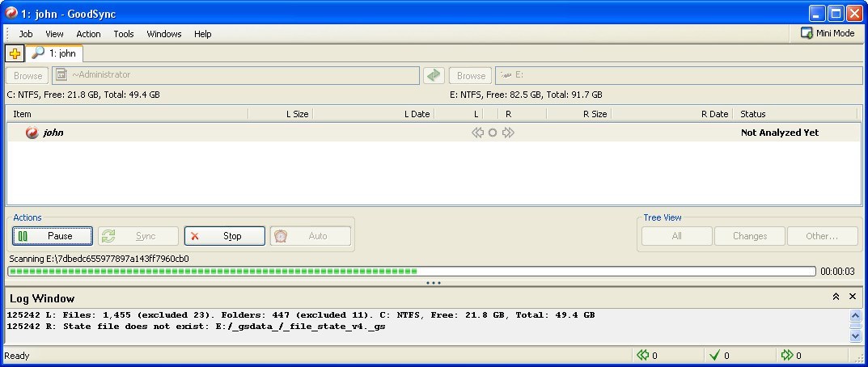Click the E: NTFS free space text
The height and width of the screenshot is (367, 868).
[526, 95]
